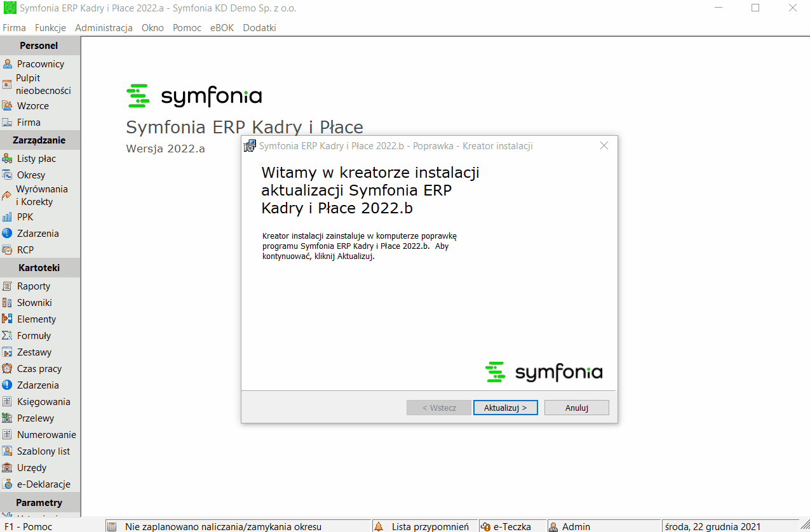The height and width of the screenshot is (532, 810).
Task: Collapse the Personel section header
Action: click(x=40, y=46)
